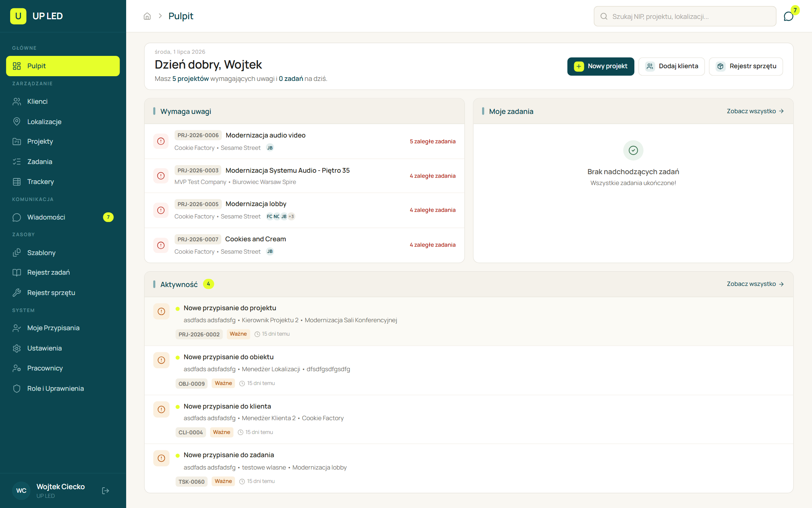The height and width of the screenshot is (508, 812).
Task: Click alert icon for Modernizacja audio video
Action: 161,141
